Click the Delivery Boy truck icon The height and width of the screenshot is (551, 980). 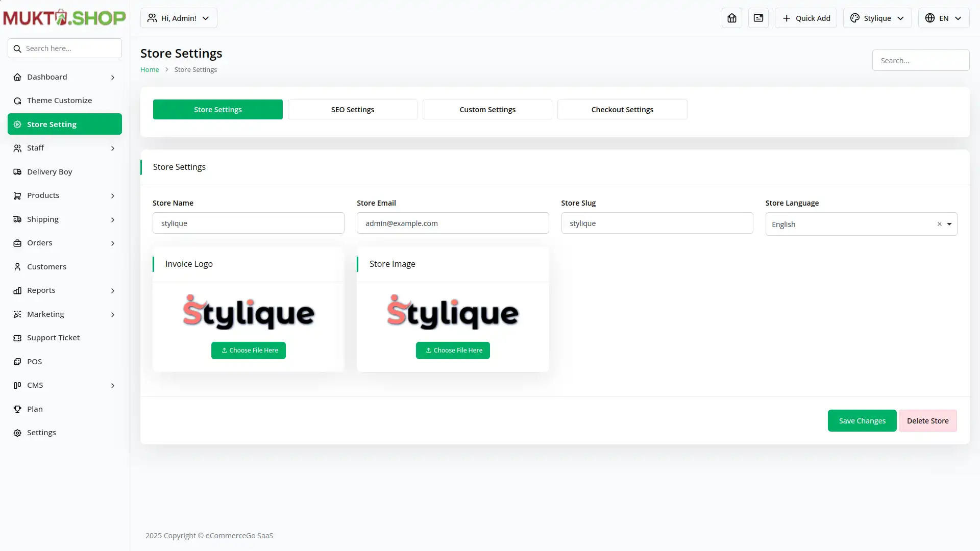pyautogui.click(x=17, y=172)
